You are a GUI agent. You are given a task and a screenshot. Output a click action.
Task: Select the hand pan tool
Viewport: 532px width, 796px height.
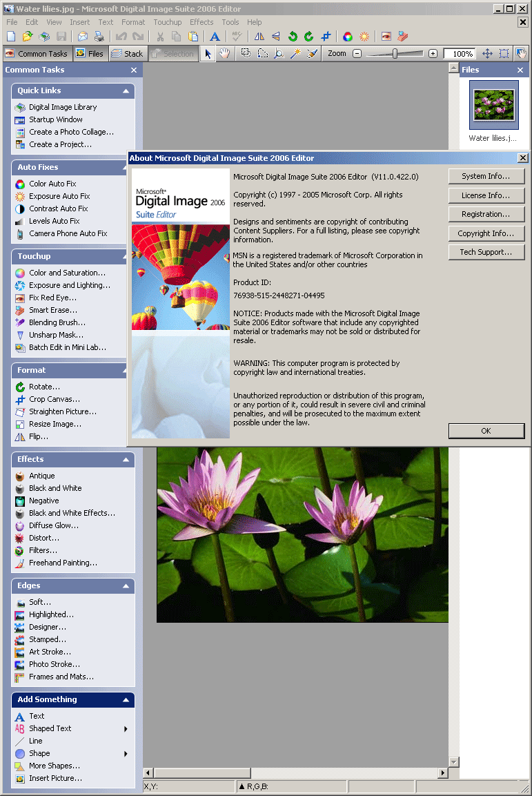pos(224,54)
